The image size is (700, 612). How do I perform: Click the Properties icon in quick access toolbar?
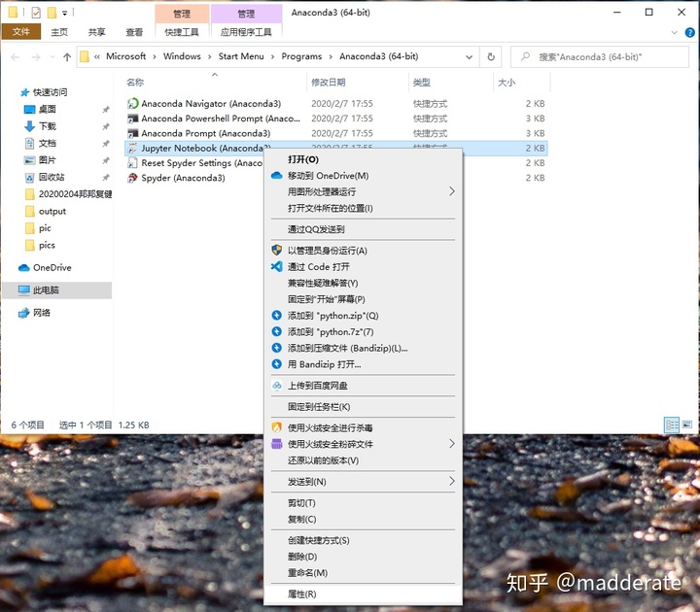point(36,13)
